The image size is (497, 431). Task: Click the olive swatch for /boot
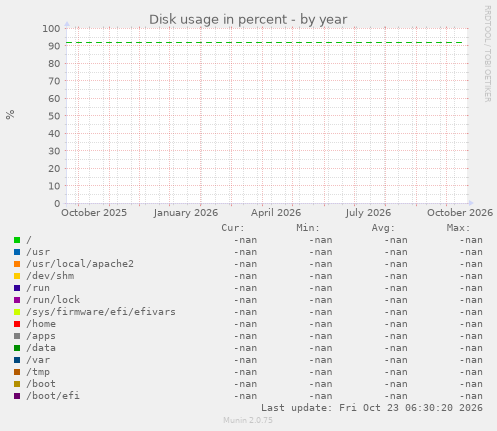pos(17,384)
